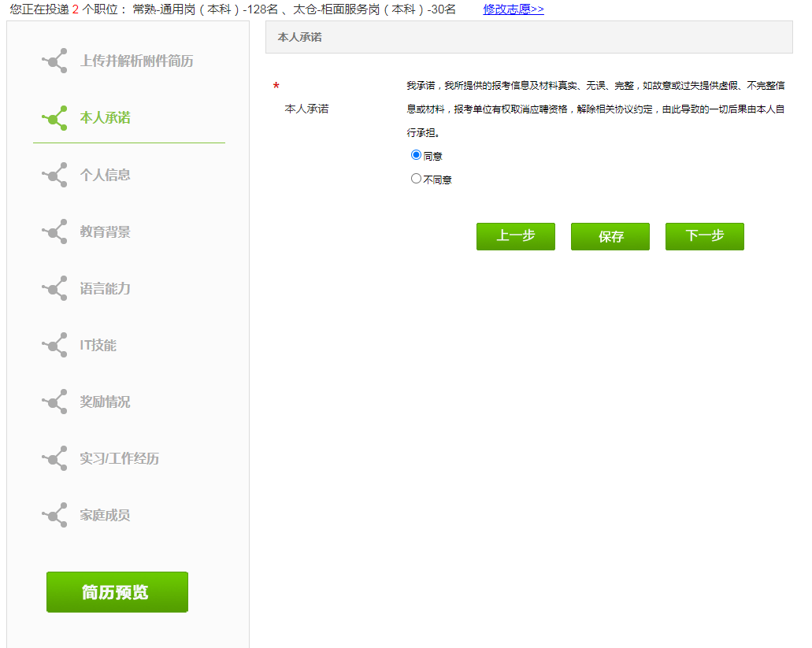Select the 不同意 radio button
The width and height of the screenshot is (812, 648).
(x=416, y=177)
